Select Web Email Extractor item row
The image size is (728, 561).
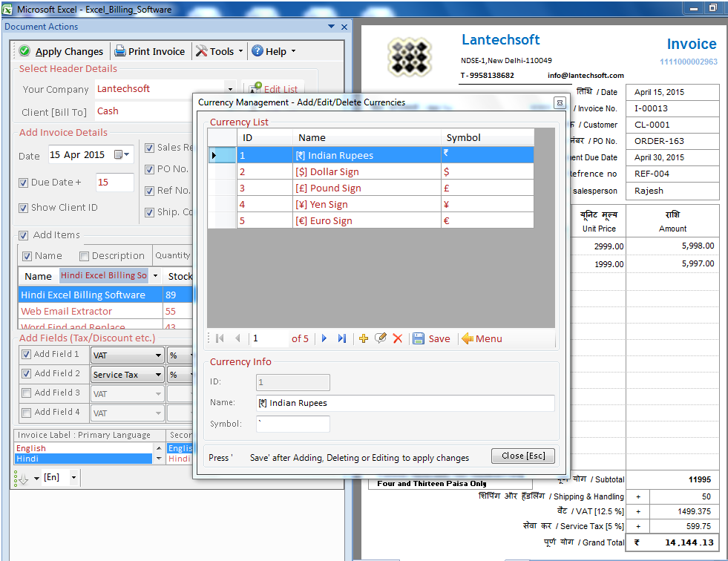105,311
